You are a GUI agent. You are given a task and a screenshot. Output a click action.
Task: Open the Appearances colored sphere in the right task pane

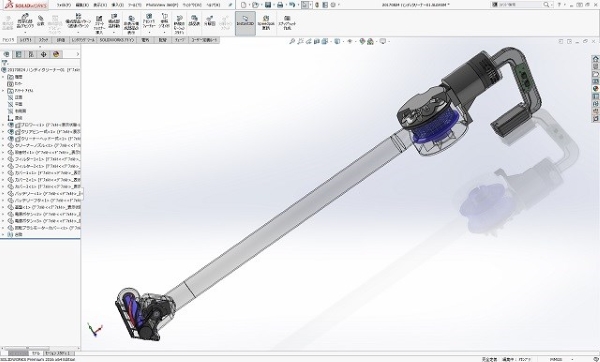[595, 89]
